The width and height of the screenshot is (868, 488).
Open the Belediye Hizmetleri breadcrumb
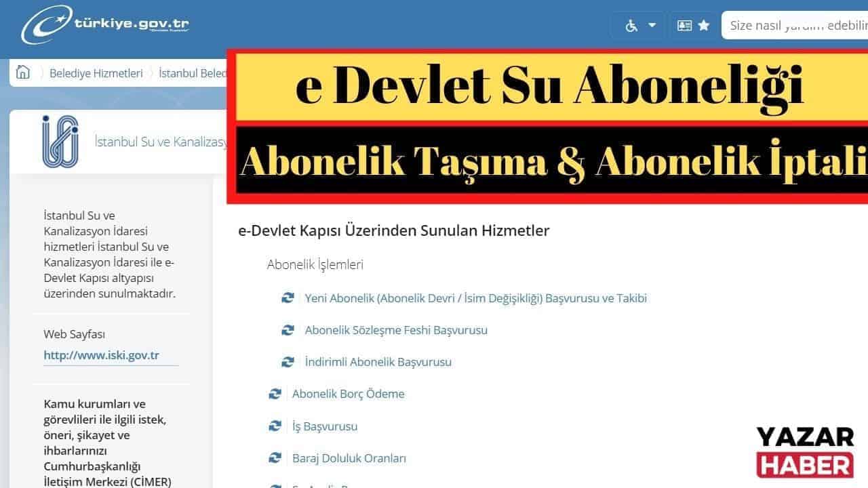point(96,73)
